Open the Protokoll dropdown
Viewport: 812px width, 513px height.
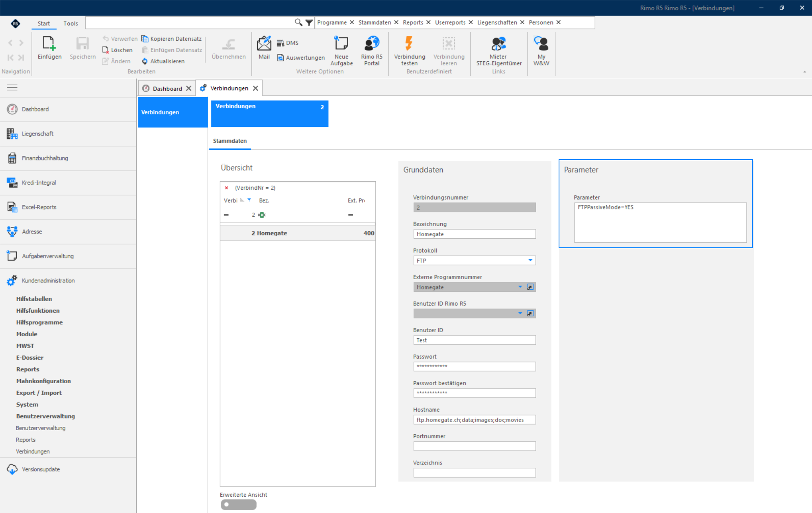click(x=530, y=260)
